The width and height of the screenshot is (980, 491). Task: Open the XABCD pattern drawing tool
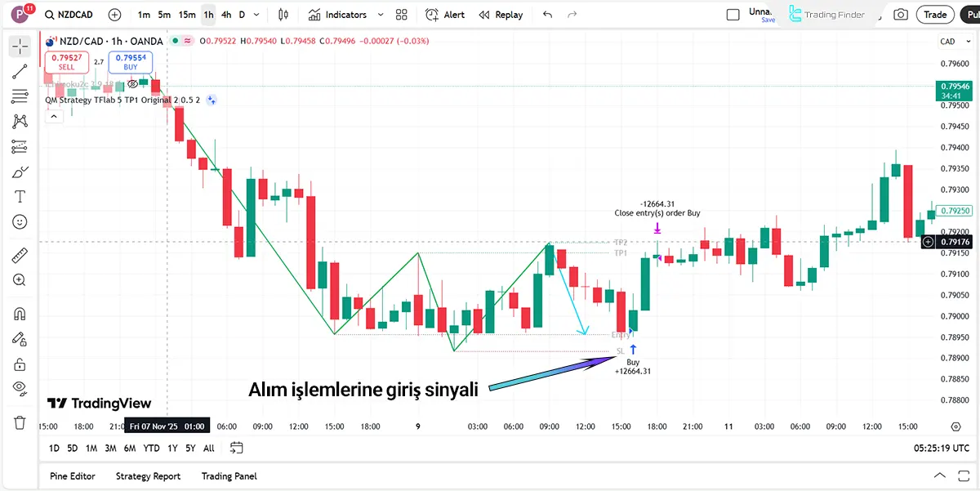point(20,121)
